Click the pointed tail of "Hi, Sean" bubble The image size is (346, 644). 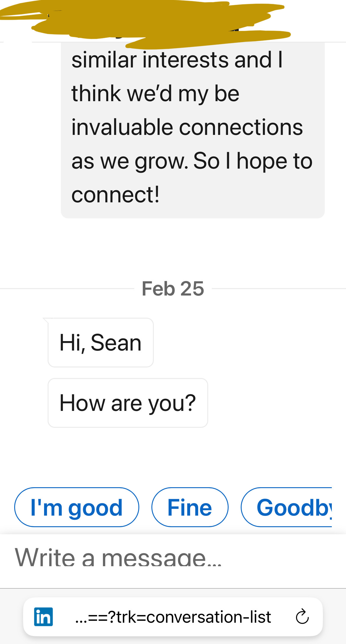[x=46, y=319]
